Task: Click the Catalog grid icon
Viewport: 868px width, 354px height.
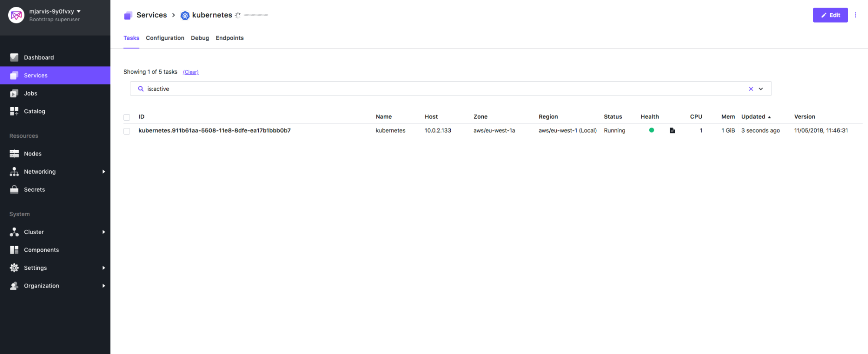Action: tap(14, 111)
